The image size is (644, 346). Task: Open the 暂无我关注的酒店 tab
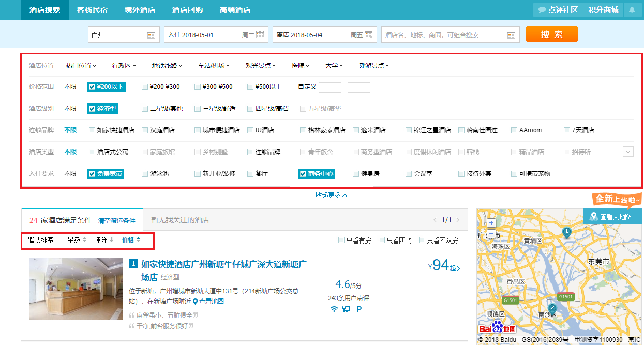180,220
